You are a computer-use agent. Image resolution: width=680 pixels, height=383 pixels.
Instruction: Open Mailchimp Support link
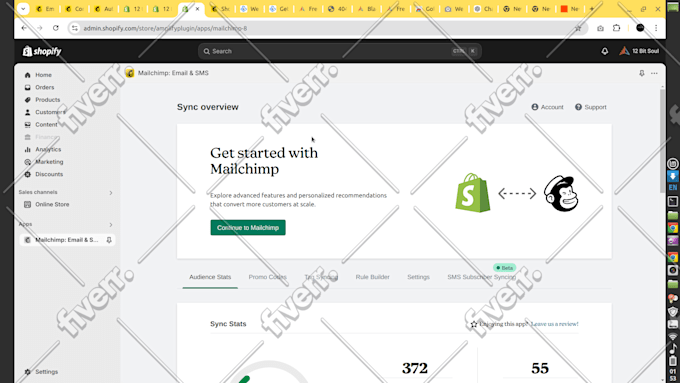(590, 107)
